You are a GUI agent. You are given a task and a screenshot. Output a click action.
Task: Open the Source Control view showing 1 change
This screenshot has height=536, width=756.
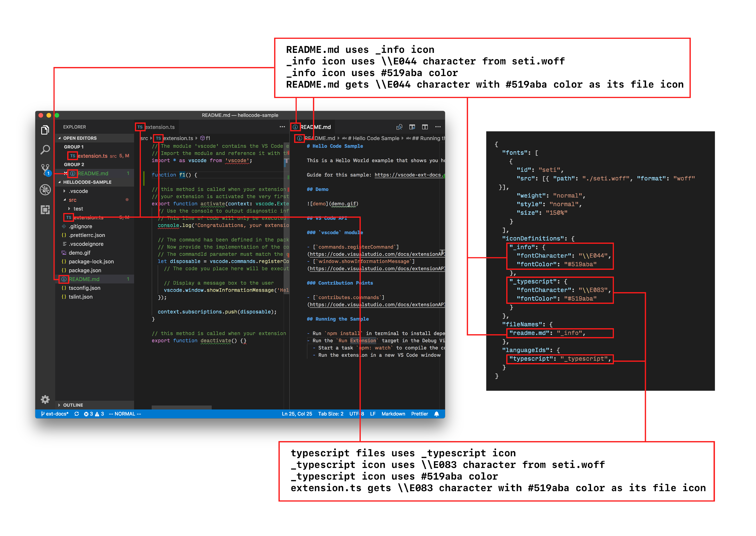[45, 169]
